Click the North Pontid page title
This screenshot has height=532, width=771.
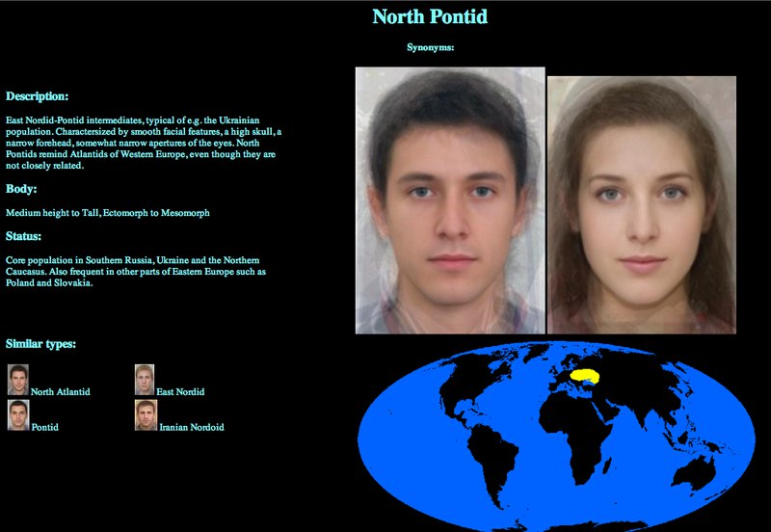(x=430, y=16)
